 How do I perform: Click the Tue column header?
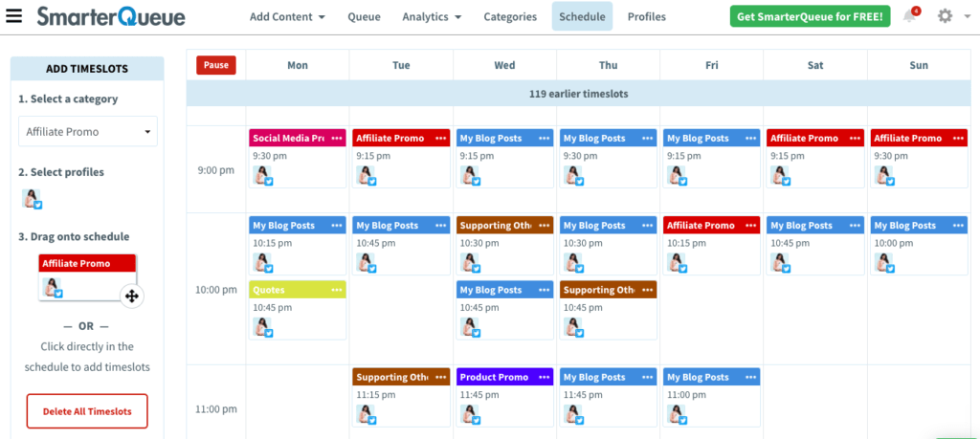click(x=401, y=65)
